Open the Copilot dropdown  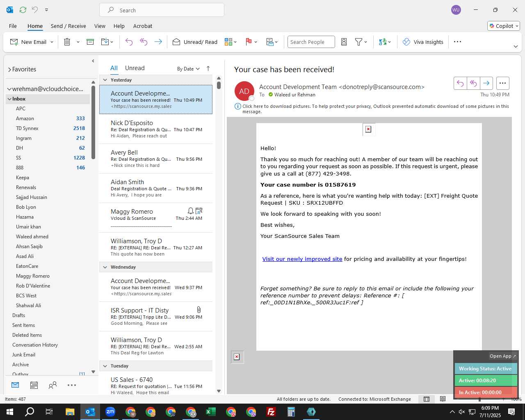pos(504,26)
